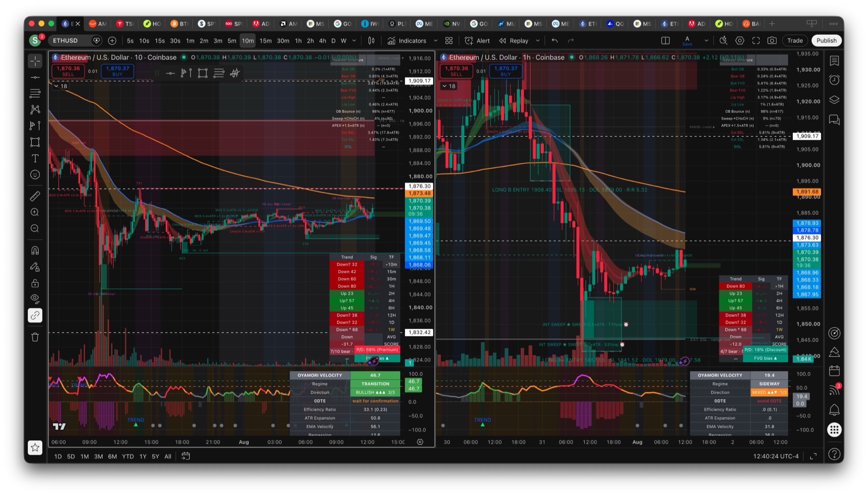Viewport: 868px width, 495px height.
Task: Select the 4h timeframe
Action: (x=323, y=40)
